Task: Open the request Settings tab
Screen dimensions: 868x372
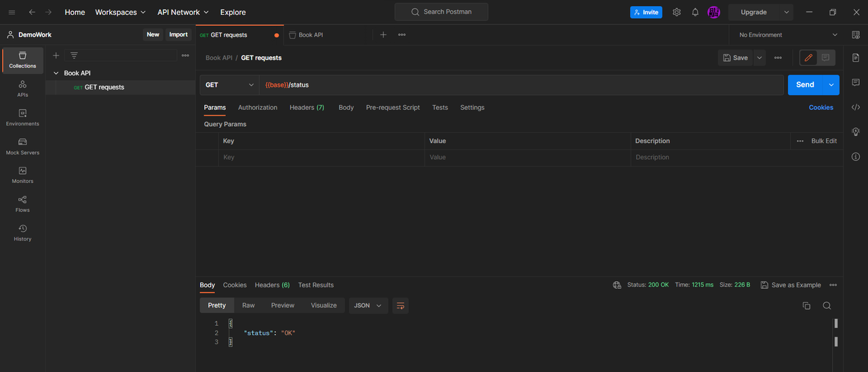Action: 472,107
